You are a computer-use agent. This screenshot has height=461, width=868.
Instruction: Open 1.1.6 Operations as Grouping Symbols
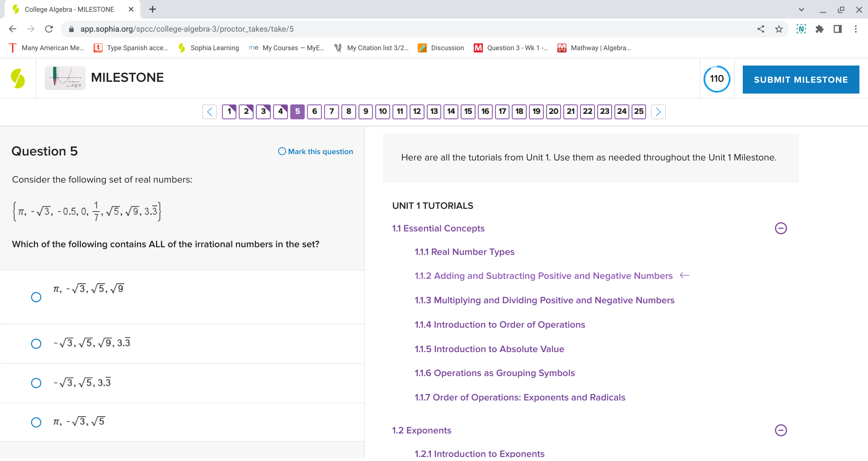pos(495,373)
